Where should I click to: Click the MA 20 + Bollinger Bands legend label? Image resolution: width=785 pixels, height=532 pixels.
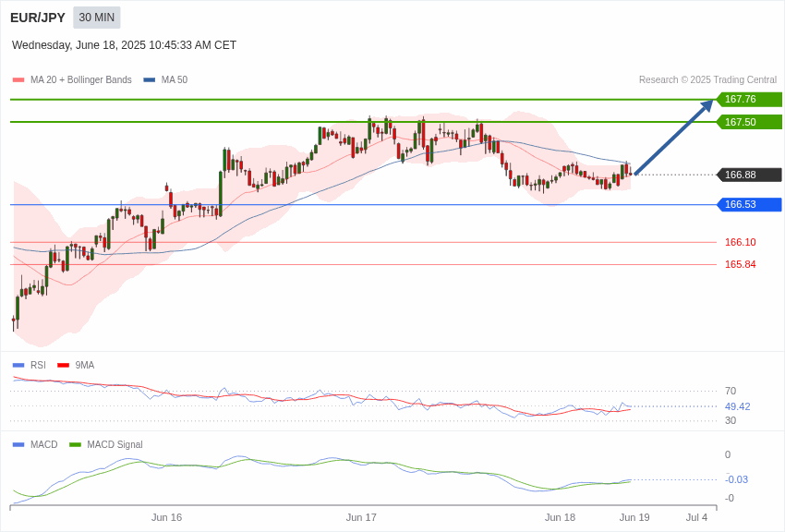(x=81, y=80)
